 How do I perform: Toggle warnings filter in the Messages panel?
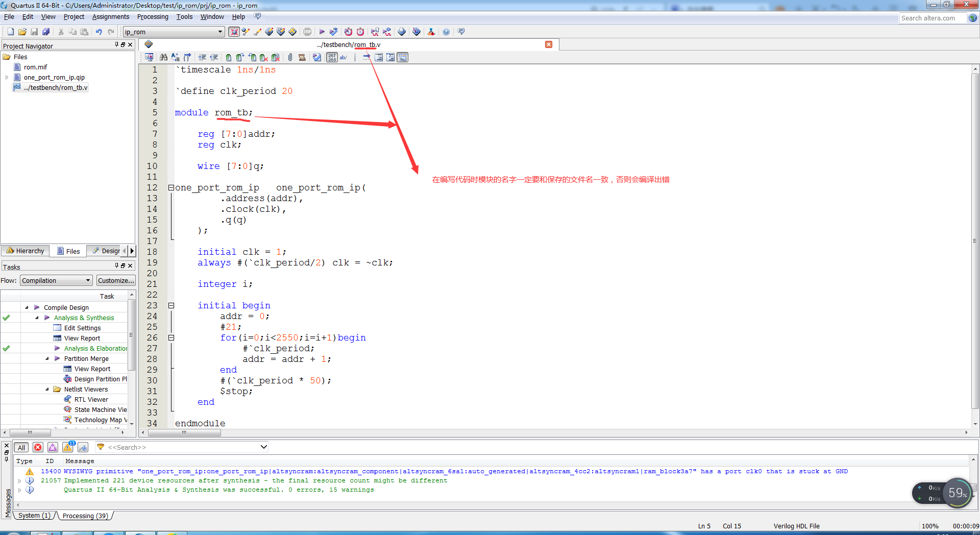(x=68, y=447)
